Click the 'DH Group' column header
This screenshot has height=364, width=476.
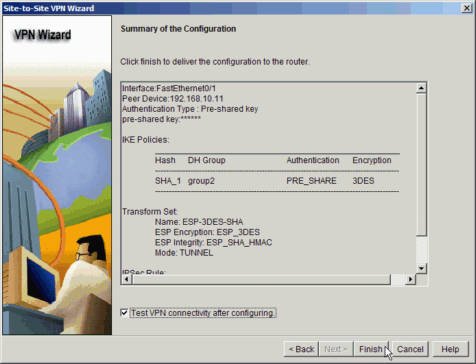coord(206,160)
